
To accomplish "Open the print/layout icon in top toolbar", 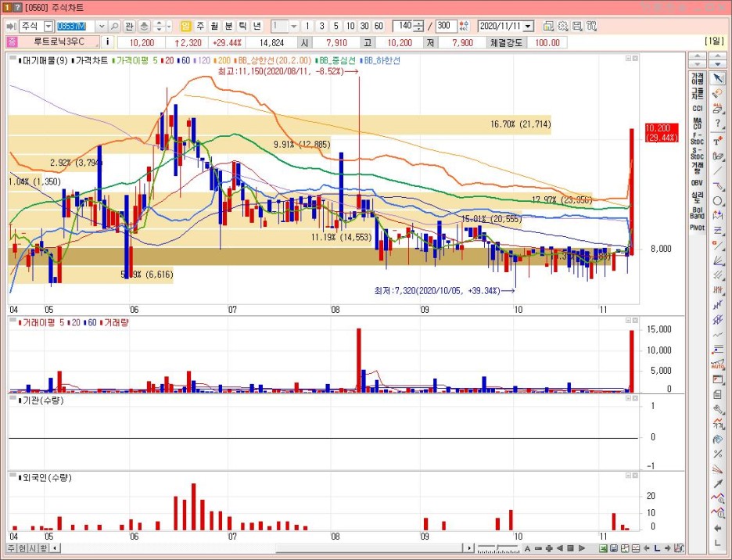I will tap(577, 26).
